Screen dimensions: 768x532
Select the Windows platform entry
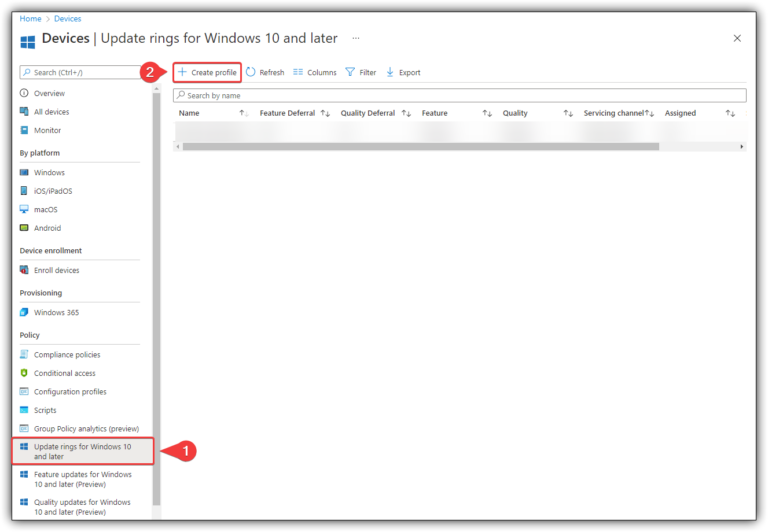(49, 172)
